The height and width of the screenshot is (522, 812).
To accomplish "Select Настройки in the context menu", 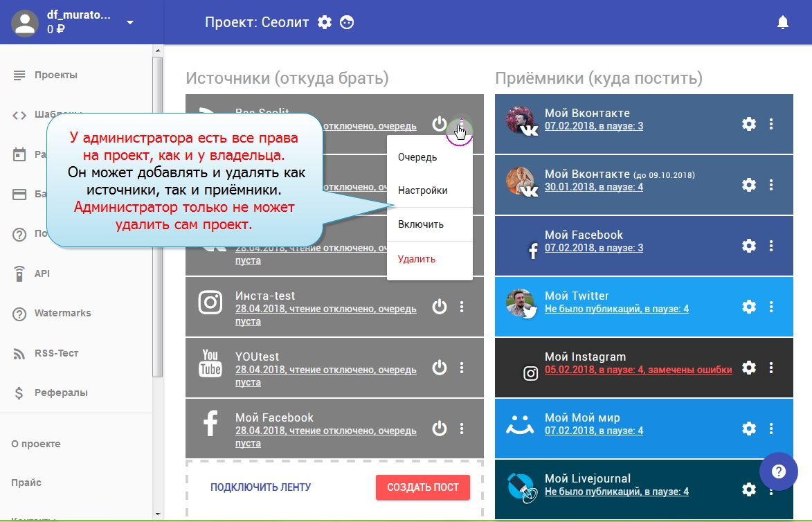I will (422, 190).
